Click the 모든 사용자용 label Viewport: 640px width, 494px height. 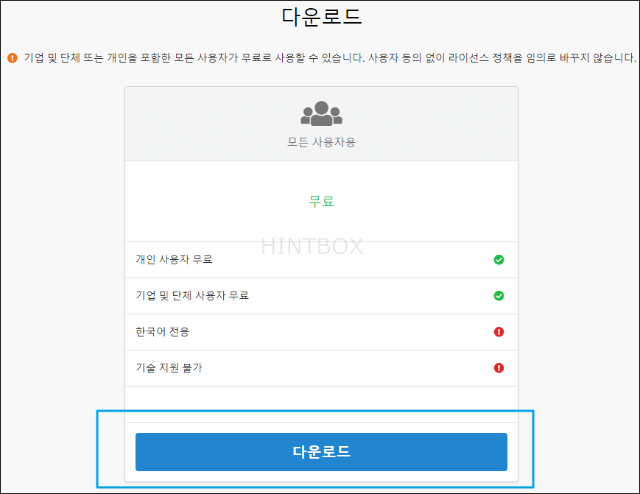(x=322, y=142)
